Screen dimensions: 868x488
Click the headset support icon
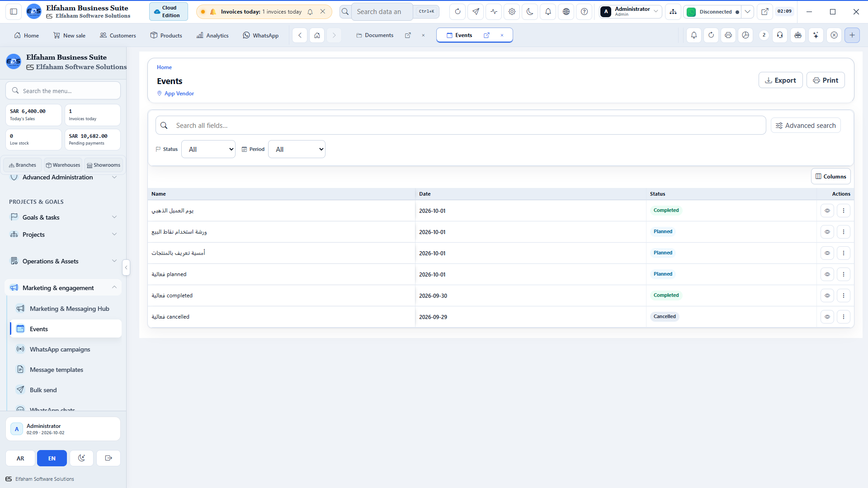pos(780,35)
